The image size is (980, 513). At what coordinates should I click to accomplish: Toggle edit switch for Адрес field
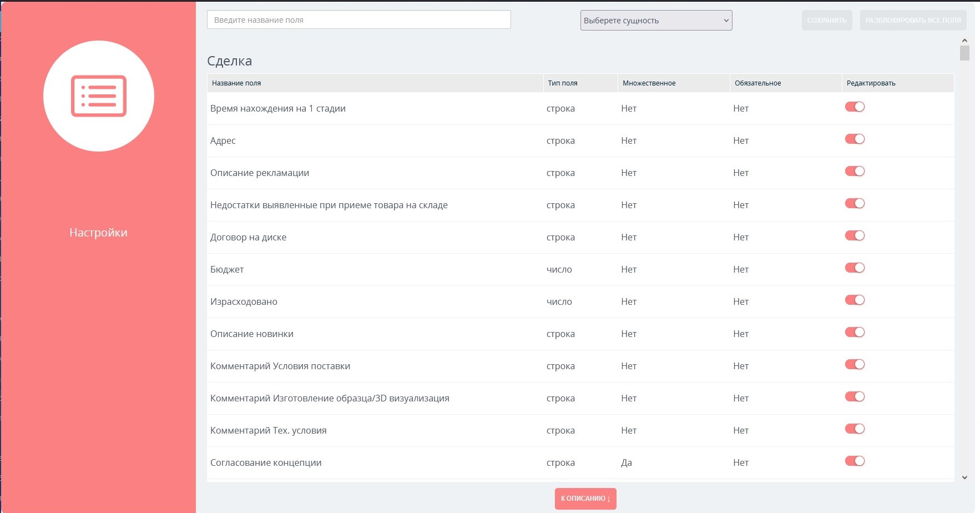tap(855, 139)
